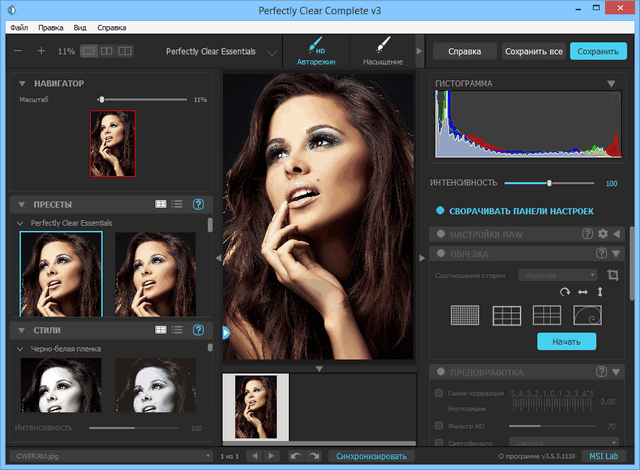Open the Perfectly Clear Essentials preset dropdown
The width and height of the screenshot is (640, 470).
tap(272, 51)
